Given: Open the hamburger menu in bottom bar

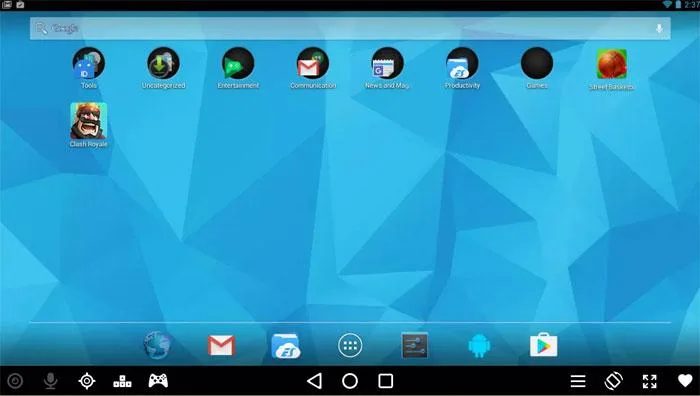Looking at the screenshot, I should coord(578,381).
